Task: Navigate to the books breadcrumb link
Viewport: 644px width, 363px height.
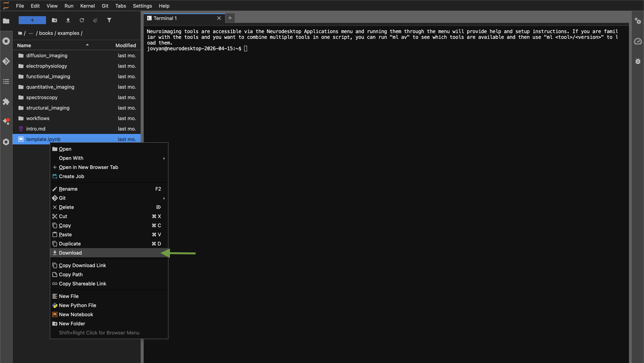Action: [46, 33]
